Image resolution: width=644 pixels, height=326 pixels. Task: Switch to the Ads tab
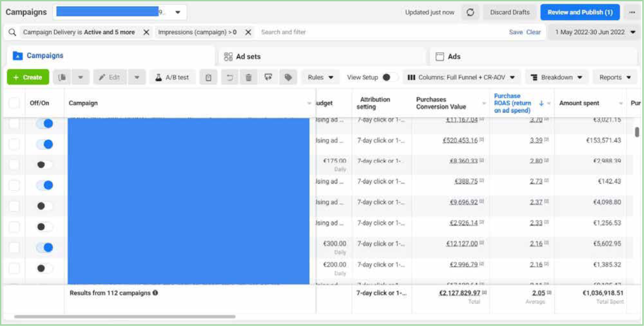pos(454,56)
